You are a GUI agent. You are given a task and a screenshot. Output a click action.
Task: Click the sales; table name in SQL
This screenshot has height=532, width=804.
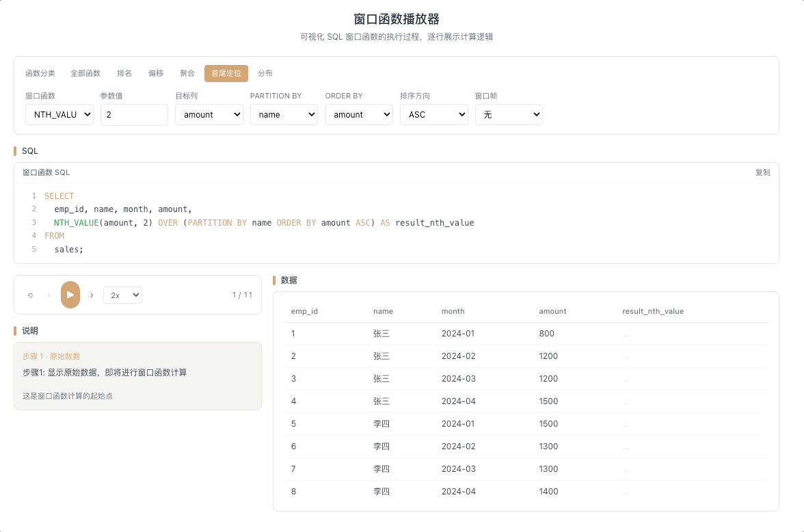68,250
